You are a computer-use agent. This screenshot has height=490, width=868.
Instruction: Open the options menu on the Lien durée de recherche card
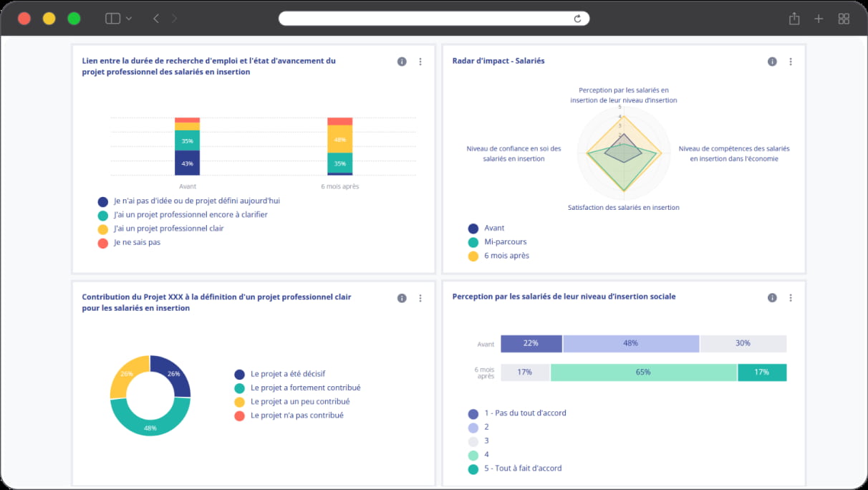click(x=420, y=61)
